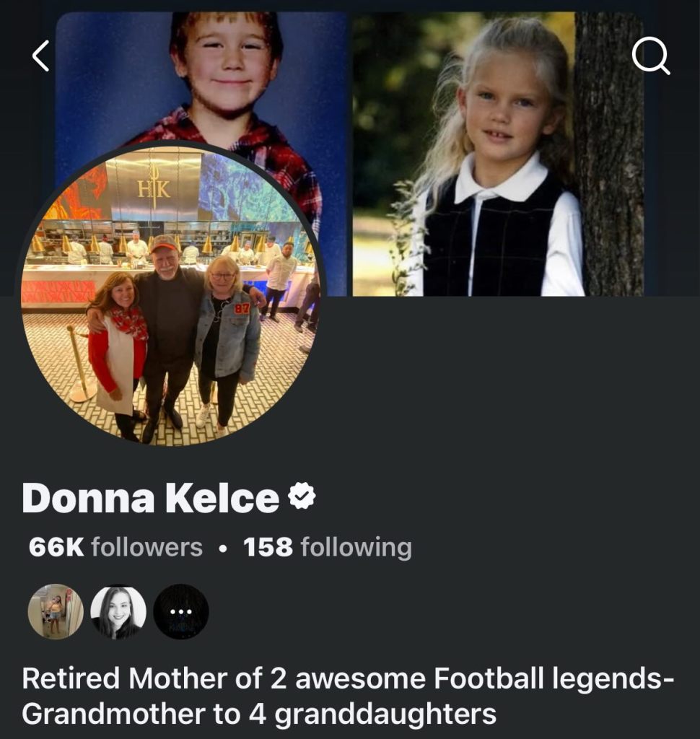
Task: Click the word "following"
Action: 356,547
